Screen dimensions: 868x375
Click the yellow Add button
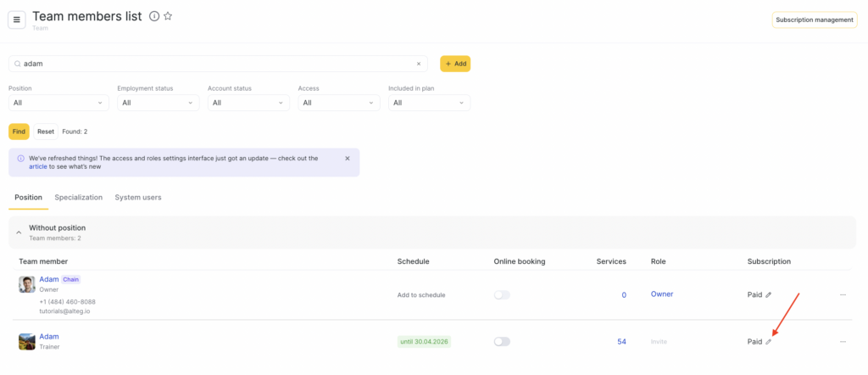click(x=455, y=64)
